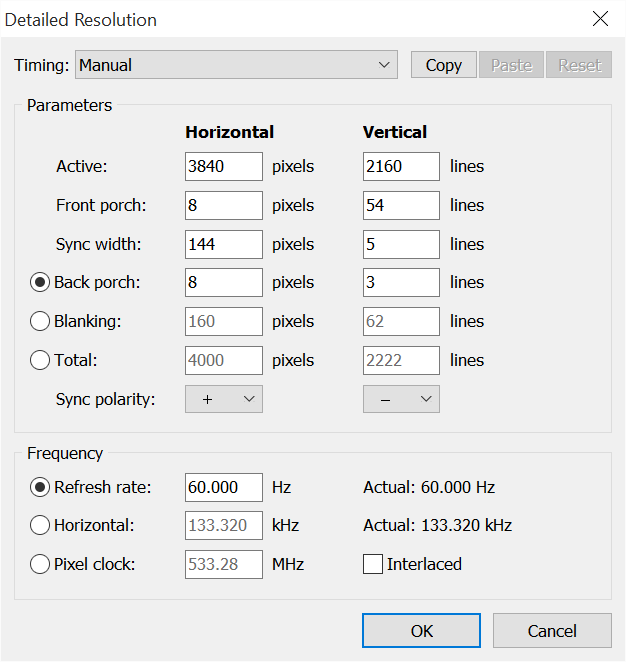Select the Refresh rate radio button
The image size is (626, 662).
click(40, 487)
